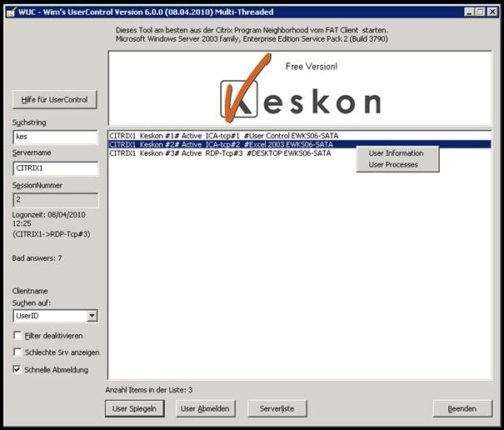Image resolution: width=504 pixels, height=430 pixels.
Task: Click the User Abmelden button
Action: (x=206, y=409)
